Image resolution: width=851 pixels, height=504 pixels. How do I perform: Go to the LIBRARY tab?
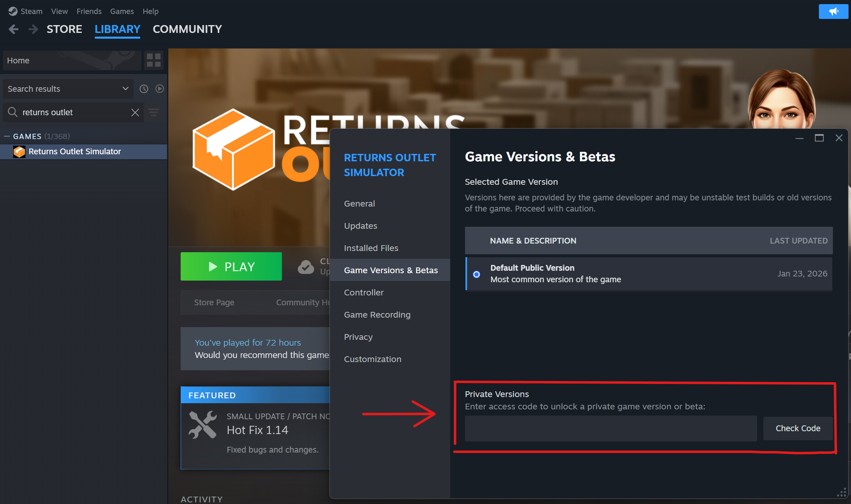point(117,29)
